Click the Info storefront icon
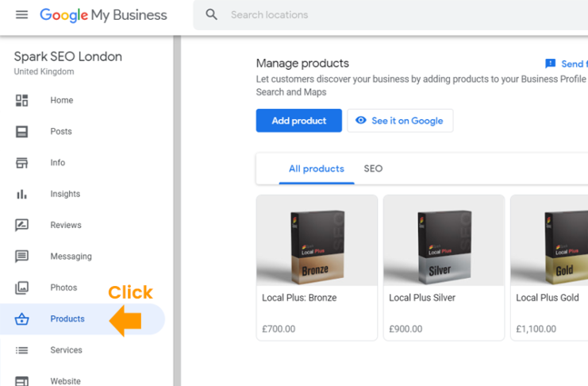 (x=21, y=163)
